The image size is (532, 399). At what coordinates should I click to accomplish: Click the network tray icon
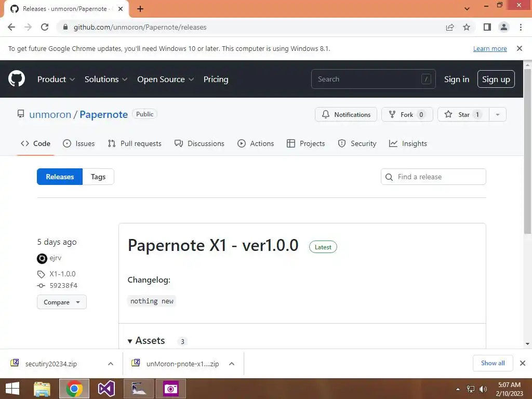coord(471,389)
